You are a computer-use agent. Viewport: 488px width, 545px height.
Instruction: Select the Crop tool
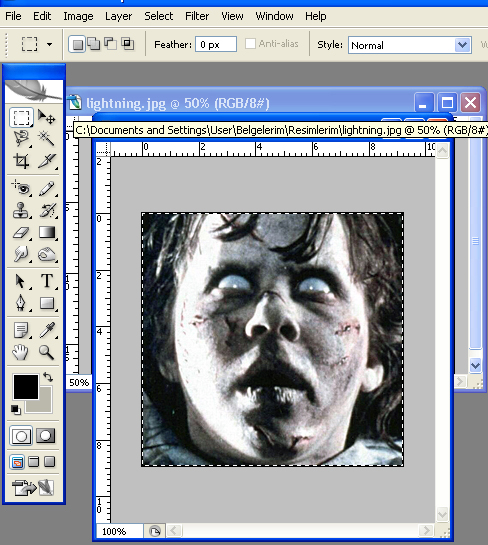[21, 161]
